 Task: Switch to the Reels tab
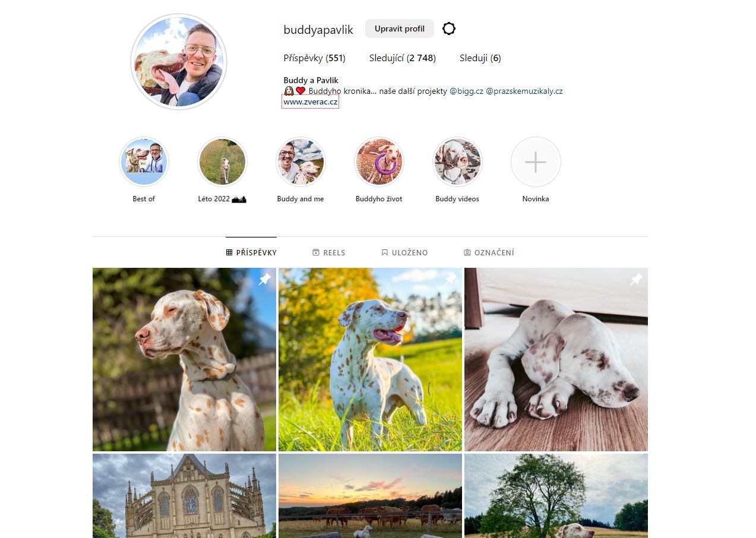[x=328, y=252]
